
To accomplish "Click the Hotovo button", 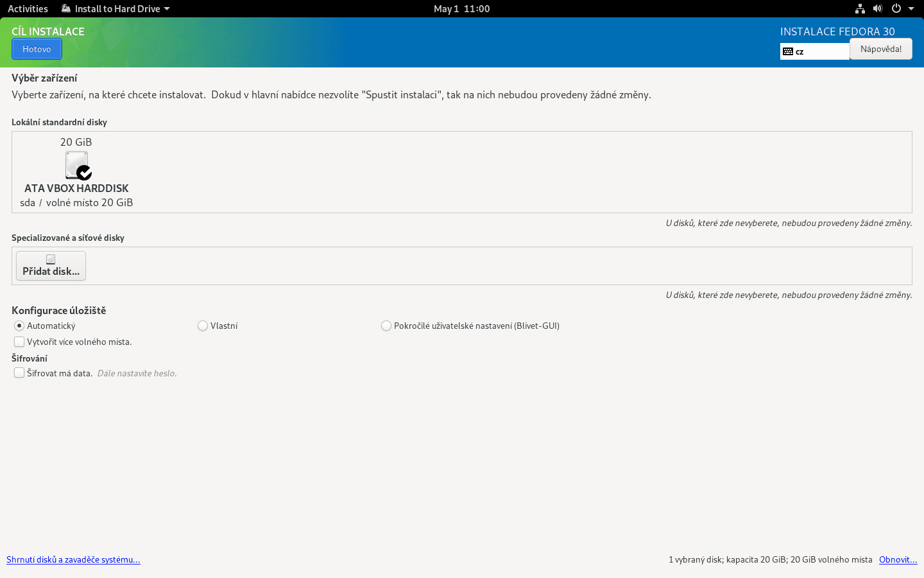I will pyautogui.click(x=37, y=49).
